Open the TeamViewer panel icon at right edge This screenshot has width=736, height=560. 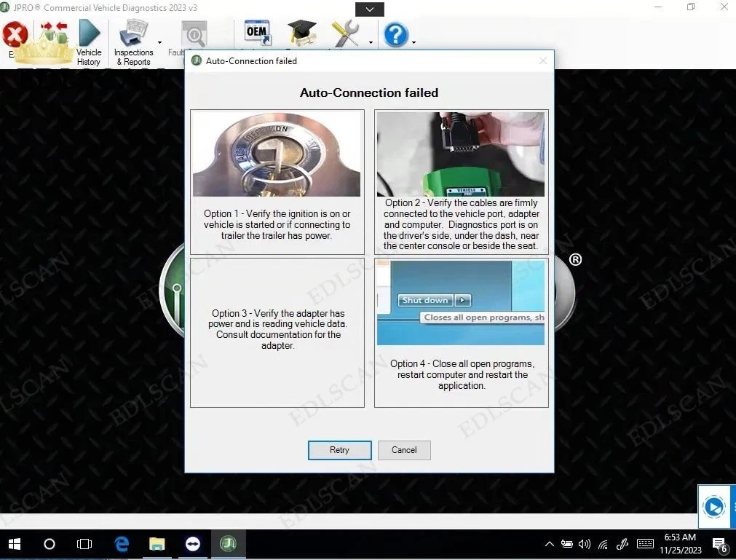click(x=715, y=506)
